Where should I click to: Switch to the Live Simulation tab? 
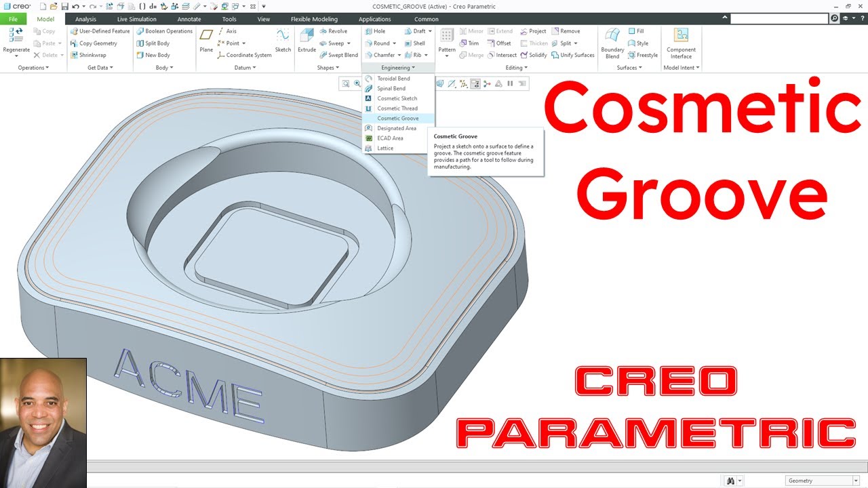pos(136,19)
